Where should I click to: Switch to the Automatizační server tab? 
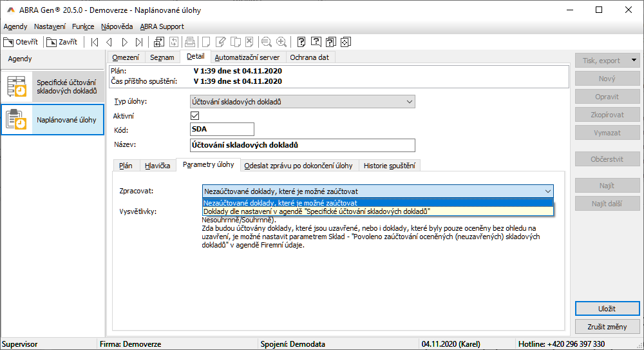tap(247, 57)
